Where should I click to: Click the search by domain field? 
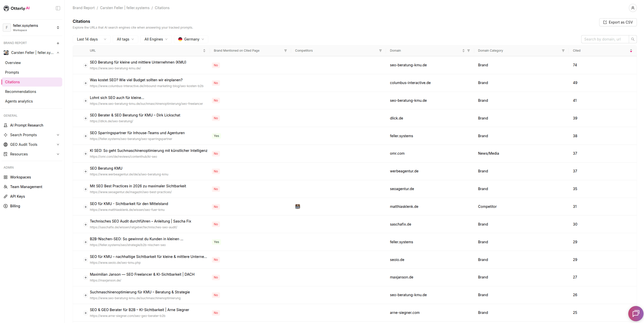(x=605, y=39)
